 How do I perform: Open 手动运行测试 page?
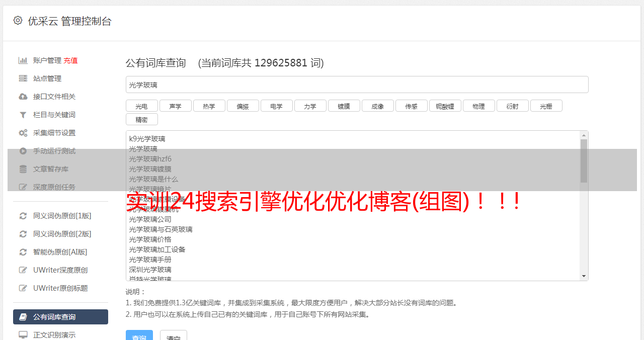pos(54,151)
